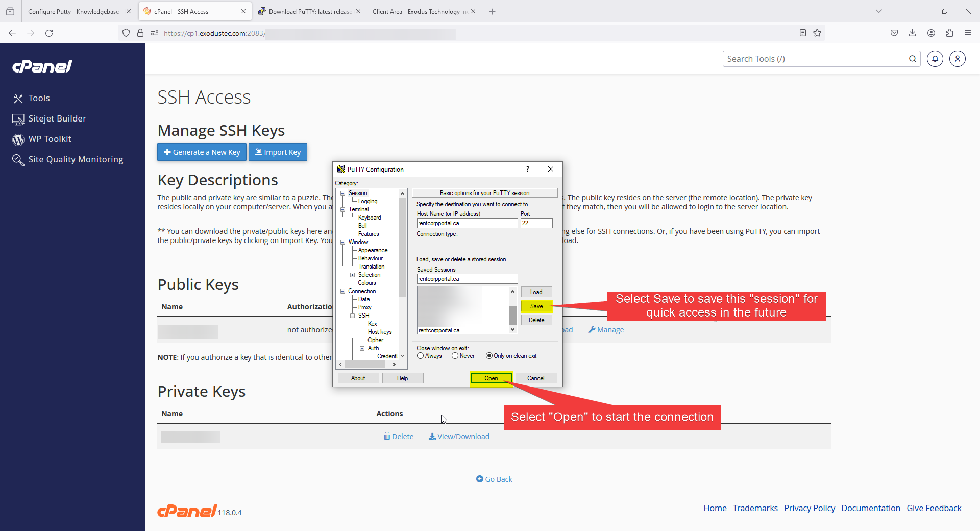Click the Generate a New Key button
Image resolution: width=980 pixels, height=531 pixels.
202,152
